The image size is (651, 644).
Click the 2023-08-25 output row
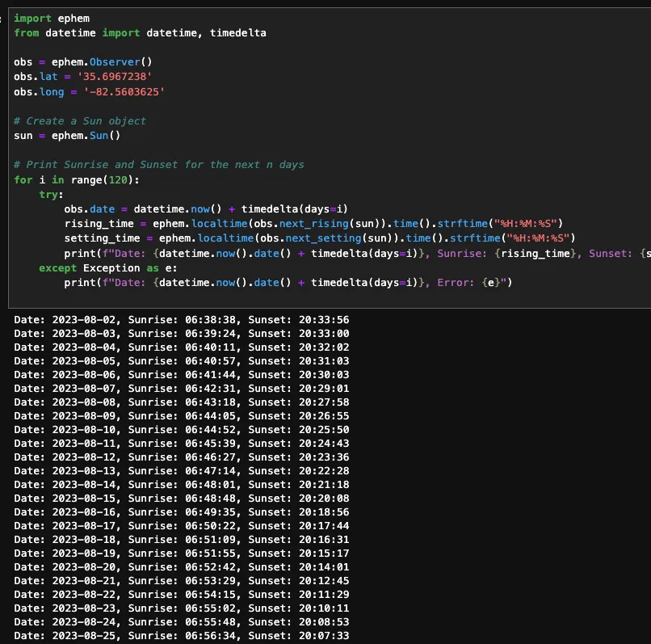coord(181,636)
